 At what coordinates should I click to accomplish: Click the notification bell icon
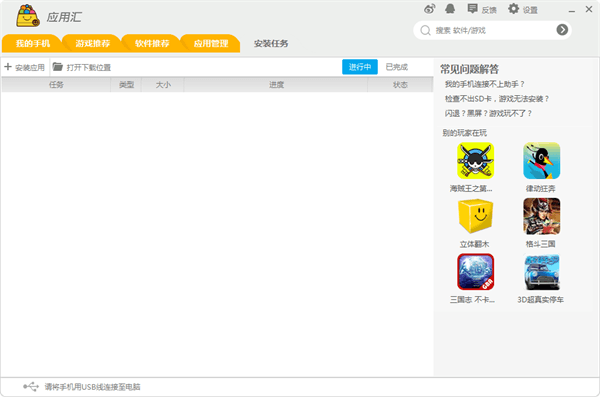[450, 9]
